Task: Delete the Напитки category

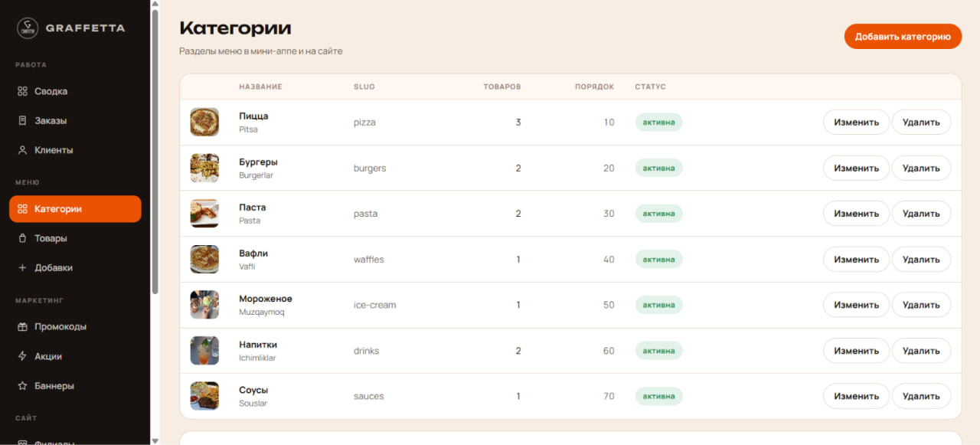Action: [921, 351]
